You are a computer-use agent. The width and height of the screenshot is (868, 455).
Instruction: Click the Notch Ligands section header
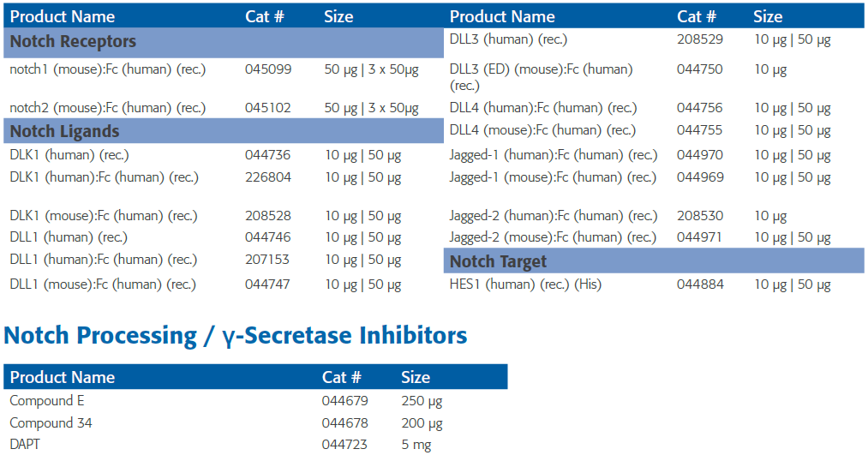click(223, 131)
